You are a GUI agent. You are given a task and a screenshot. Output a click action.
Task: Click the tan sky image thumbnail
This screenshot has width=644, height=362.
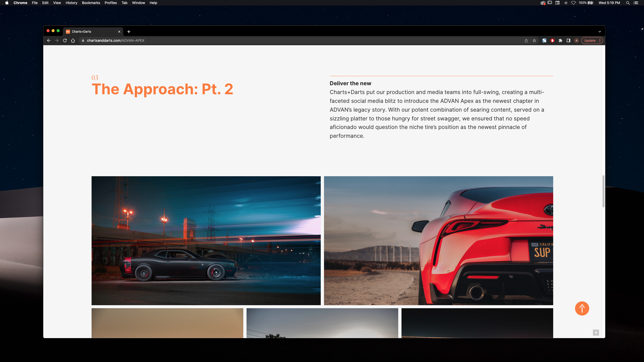point(167,323)
